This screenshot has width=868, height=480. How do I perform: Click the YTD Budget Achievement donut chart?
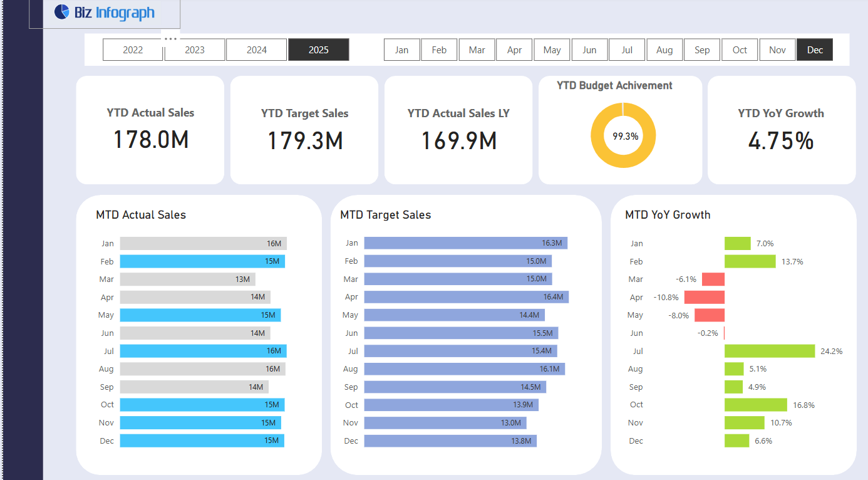coord(623,135)
